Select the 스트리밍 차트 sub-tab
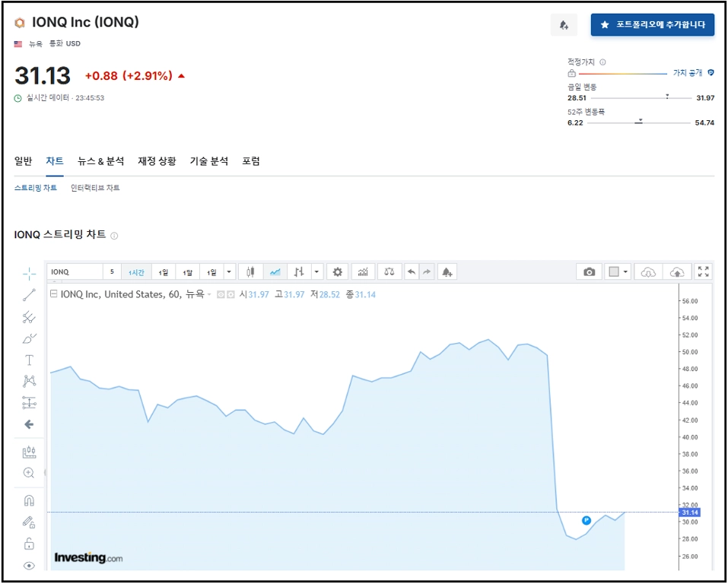 pyautogui.click(x=36, y=188)
